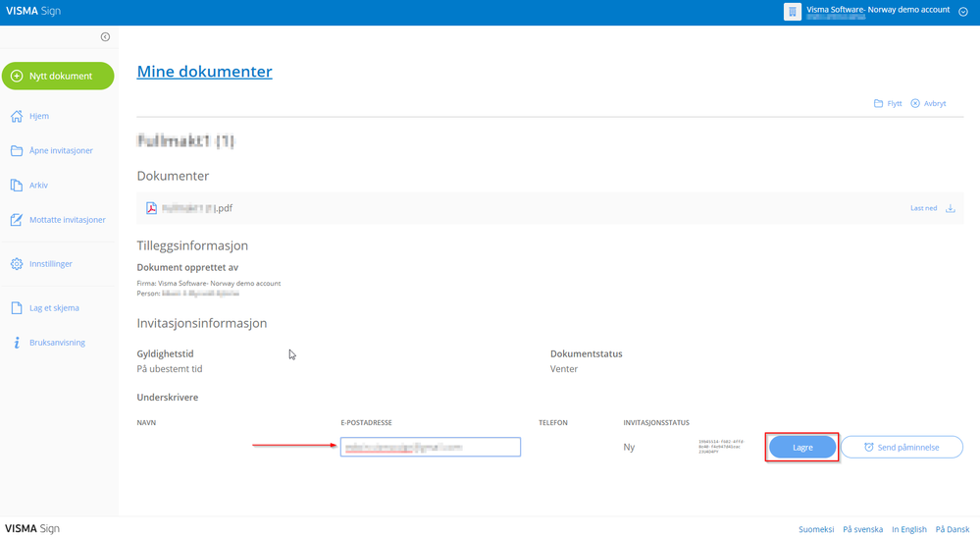Open the Mine dokumenter heading link
The height and width of the screenshot is (539, 980).
[x=204, y=72]
